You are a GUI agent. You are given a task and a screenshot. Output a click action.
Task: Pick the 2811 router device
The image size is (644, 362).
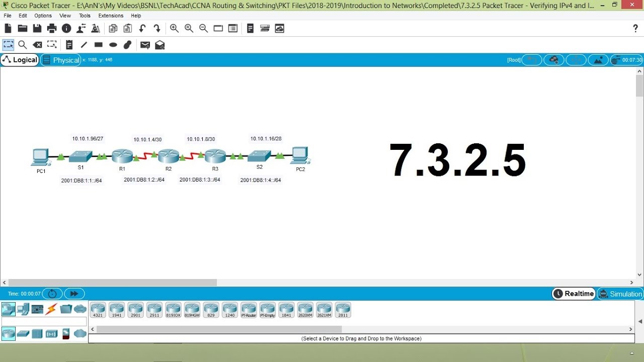(x=343, y=310)
